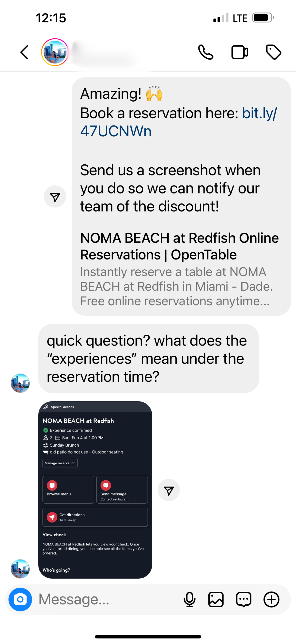Tap the Message text input field
Viewport: 296px width, 644px height.
107,599
